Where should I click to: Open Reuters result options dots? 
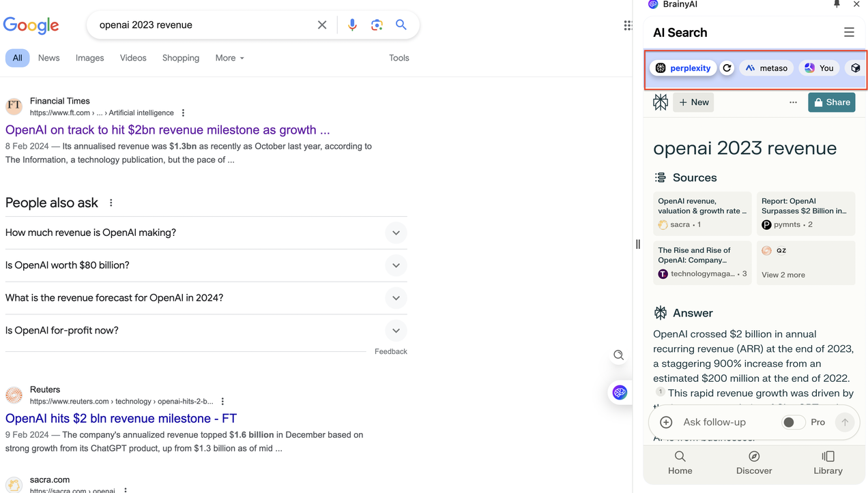[x=222, y=402]
